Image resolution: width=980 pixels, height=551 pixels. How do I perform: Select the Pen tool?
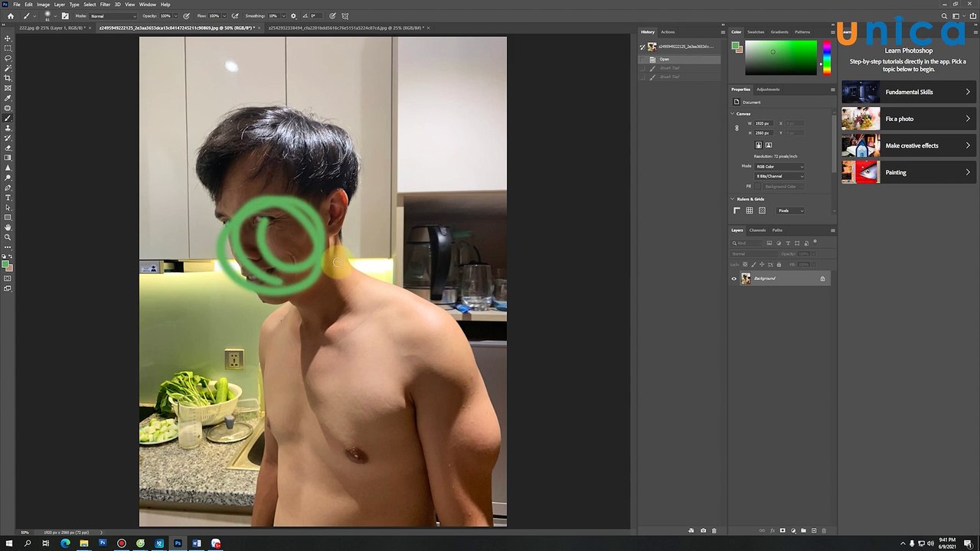8,187
